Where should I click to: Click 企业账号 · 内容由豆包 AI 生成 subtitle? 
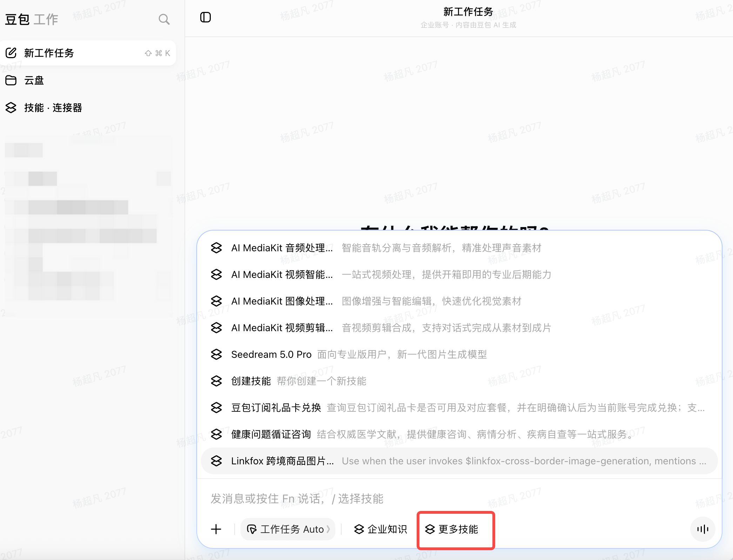point(468,25)
